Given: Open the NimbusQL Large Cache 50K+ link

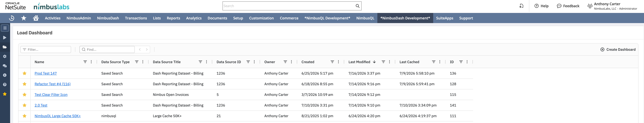Looking at the screenshot, I should tap(57, 116).
